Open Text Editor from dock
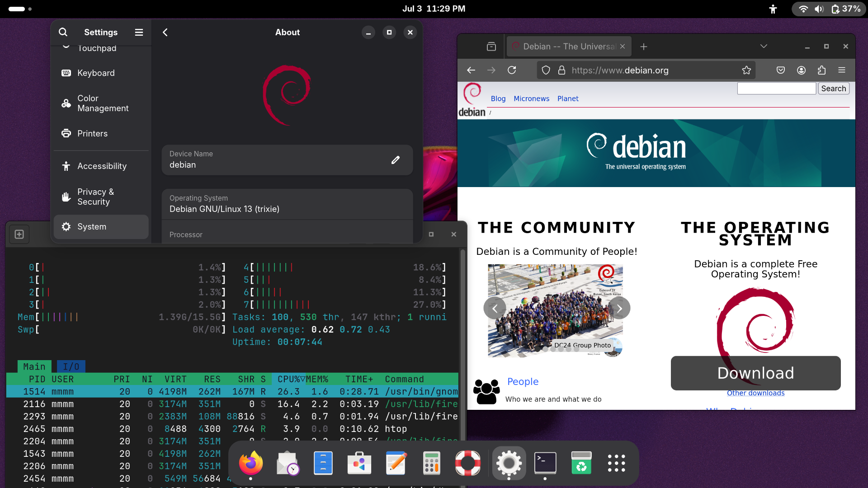Viewport: 868px width, 488px height. pos(396,463)
